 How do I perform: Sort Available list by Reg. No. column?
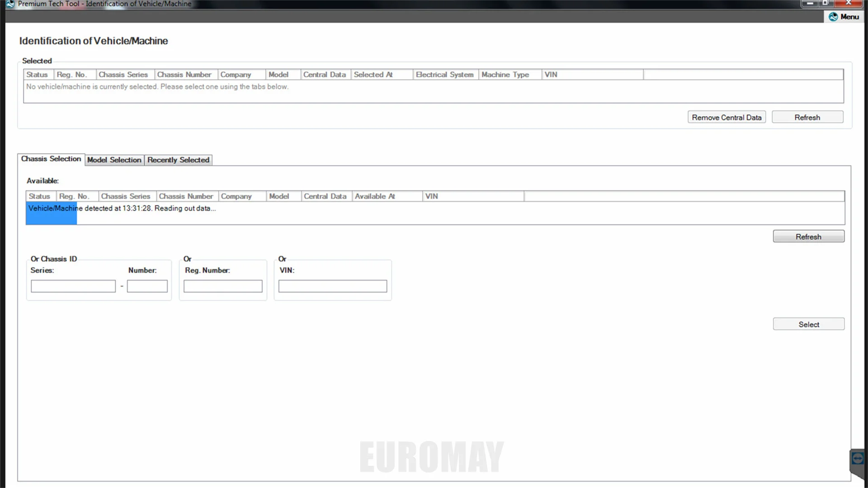77,196
